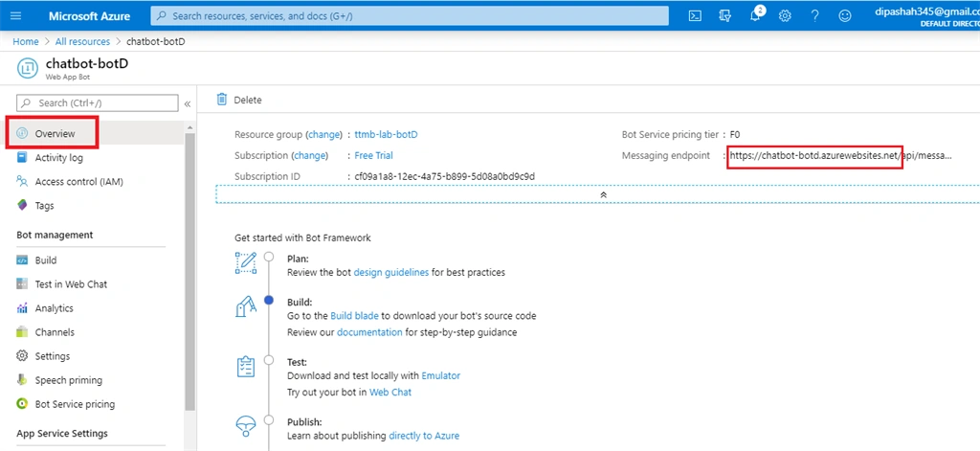The height and width of the screenshot is (451, 980).
Task: Click the Build code icon in sidebar
Action: (23, 260)
